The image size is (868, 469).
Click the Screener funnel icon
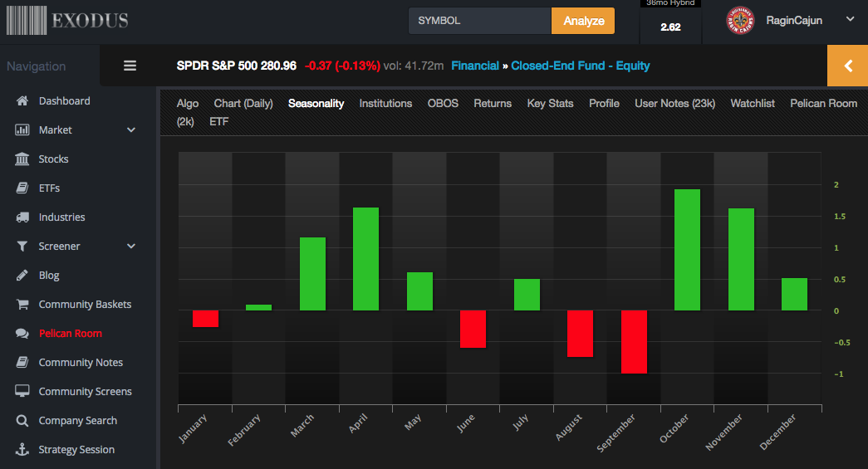[x=22, y=246]
